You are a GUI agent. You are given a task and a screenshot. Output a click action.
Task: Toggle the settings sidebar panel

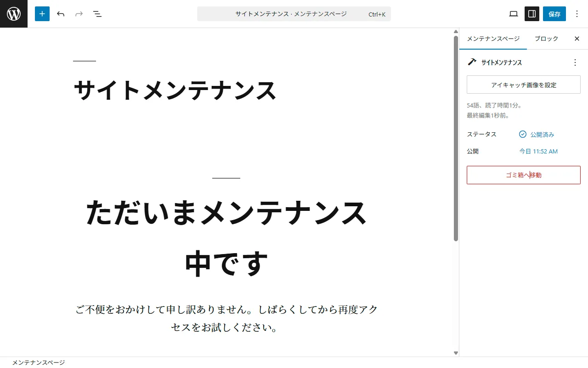click(532, 14)
